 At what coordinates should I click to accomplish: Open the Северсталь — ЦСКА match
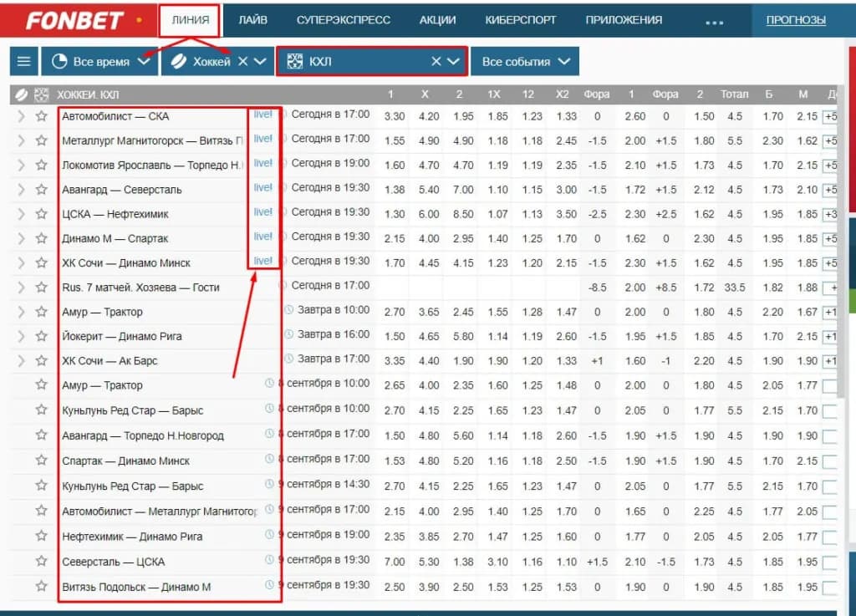(x=113, y=562)
